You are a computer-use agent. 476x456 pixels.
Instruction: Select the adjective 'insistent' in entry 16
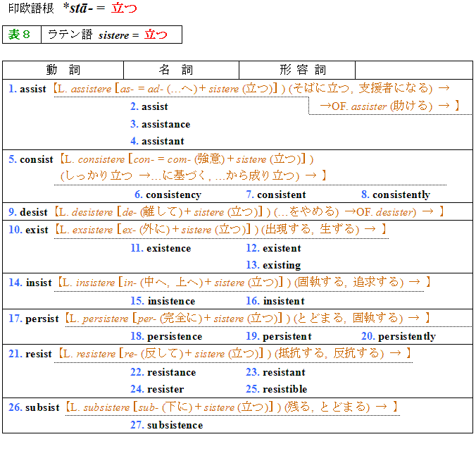click(x=283, y=301)
